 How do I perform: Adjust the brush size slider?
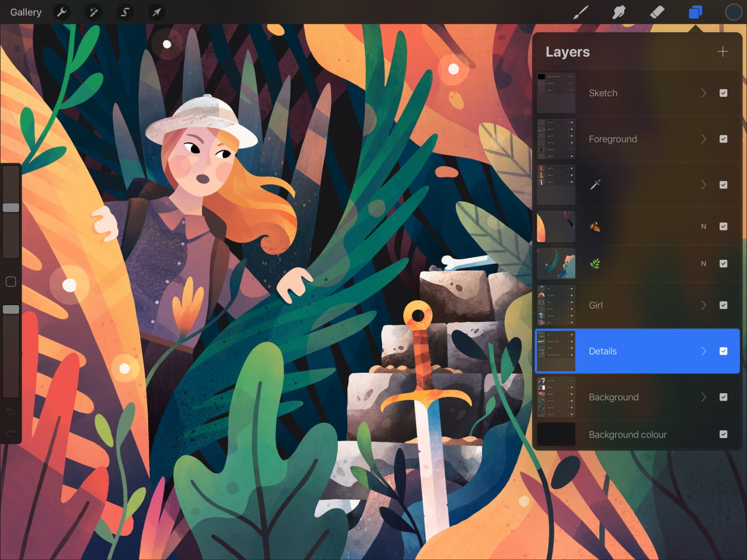pos(11,207)
